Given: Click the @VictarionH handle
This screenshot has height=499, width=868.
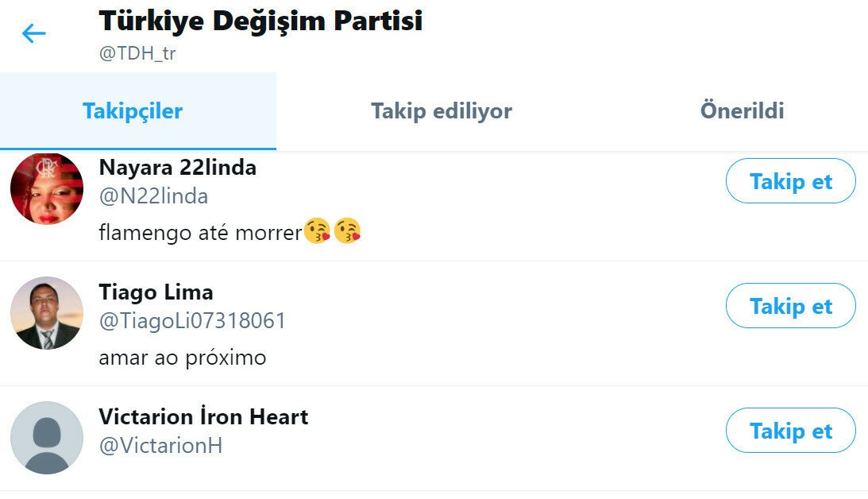Looking at the screenshot, I should point(160,446).
